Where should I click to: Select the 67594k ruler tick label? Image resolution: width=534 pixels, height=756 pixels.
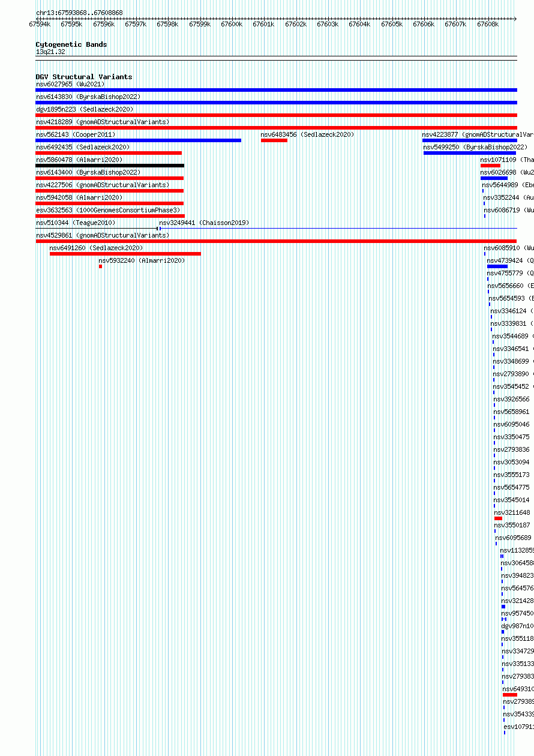40,24
